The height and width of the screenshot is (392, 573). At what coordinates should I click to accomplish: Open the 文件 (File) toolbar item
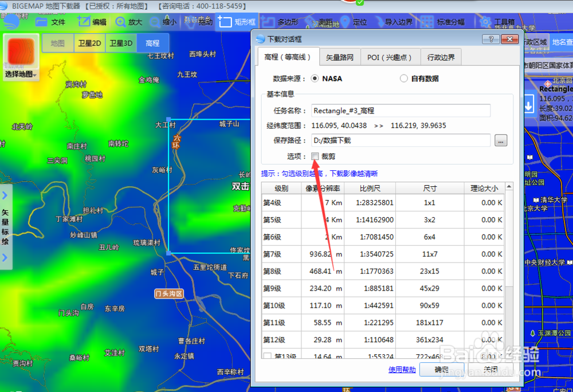(50, 22)
